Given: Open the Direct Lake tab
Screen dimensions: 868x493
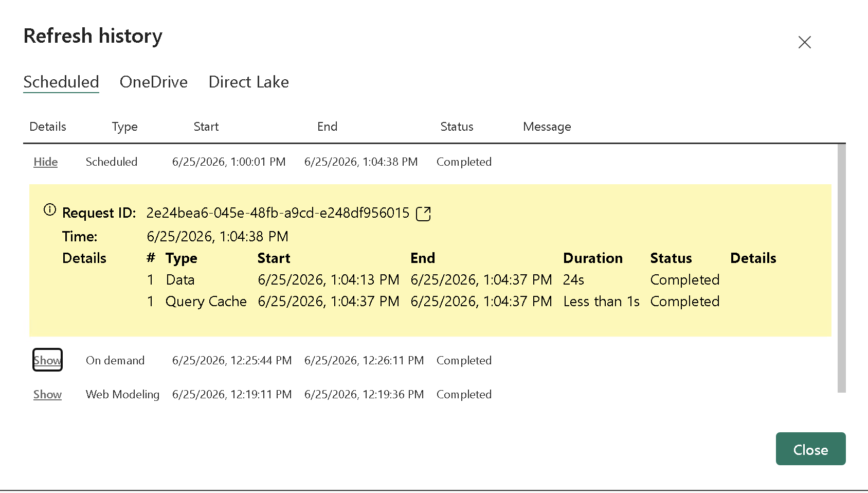Looking at the screenshot, I should [x=249, y=82].
